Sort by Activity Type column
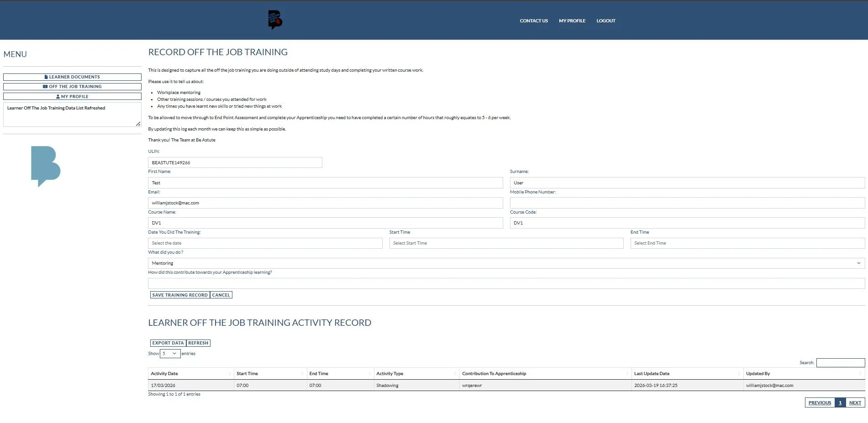Screen dimensions: 868x423 [x=416, y=374]
